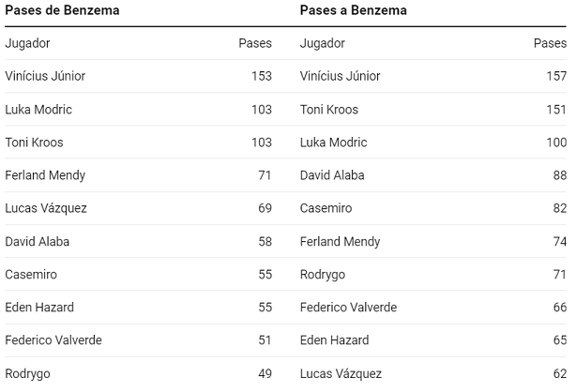
Task: Click the value 151 next to Toni Kroos
Action: [556, 110]
